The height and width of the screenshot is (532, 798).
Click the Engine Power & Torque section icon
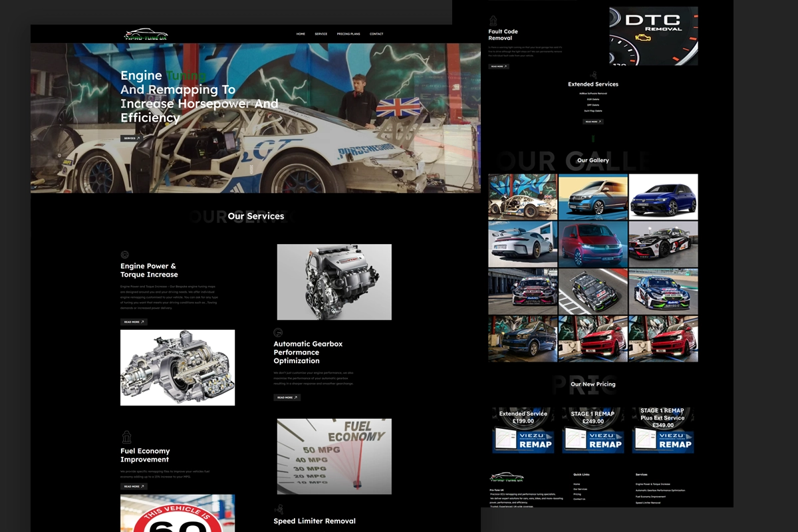(x=124, y=255)
